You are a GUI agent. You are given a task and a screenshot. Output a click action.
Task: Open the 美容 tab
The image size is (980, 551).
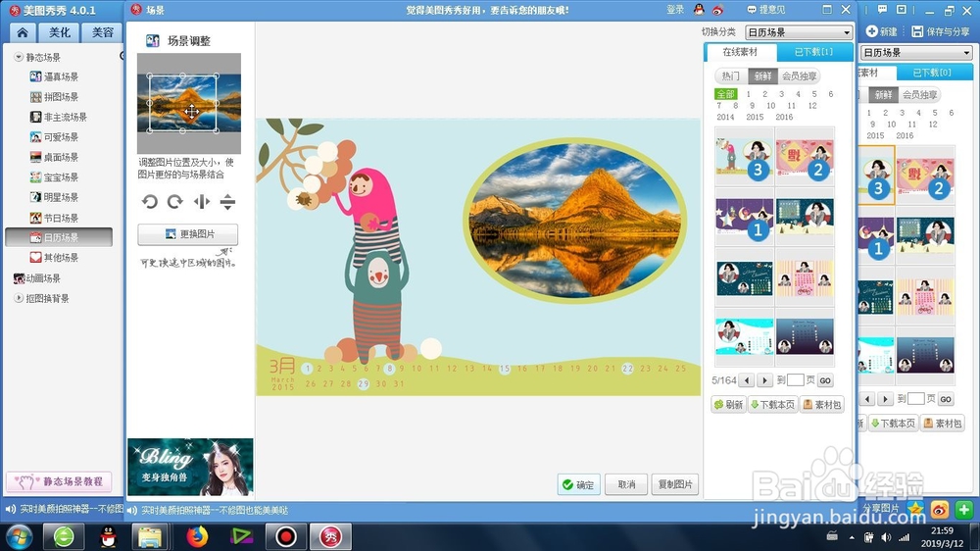tap(103, 32)
